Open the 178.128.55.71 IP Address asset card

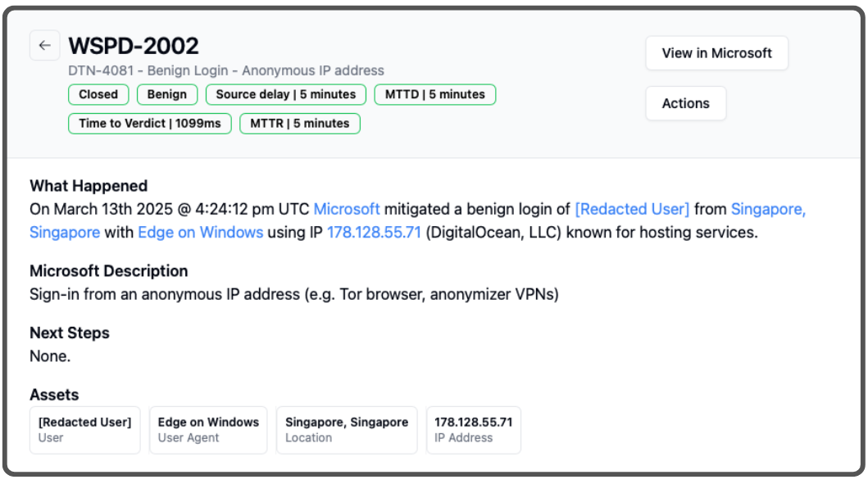tap(473, 430)
